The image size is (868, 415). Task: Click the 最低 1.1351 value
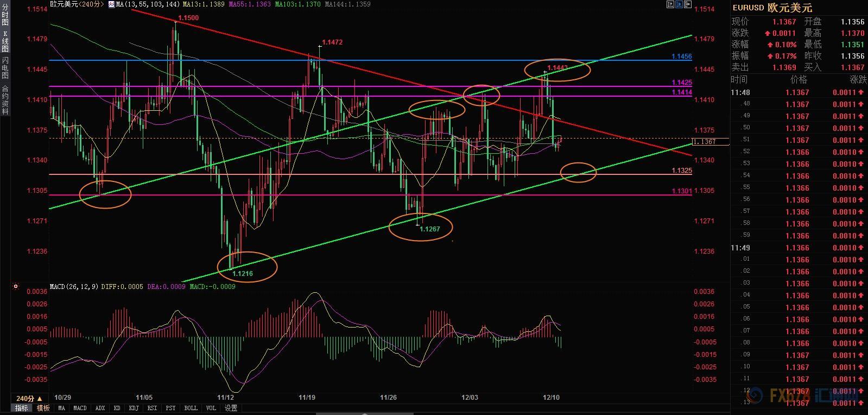coord(852,45)
